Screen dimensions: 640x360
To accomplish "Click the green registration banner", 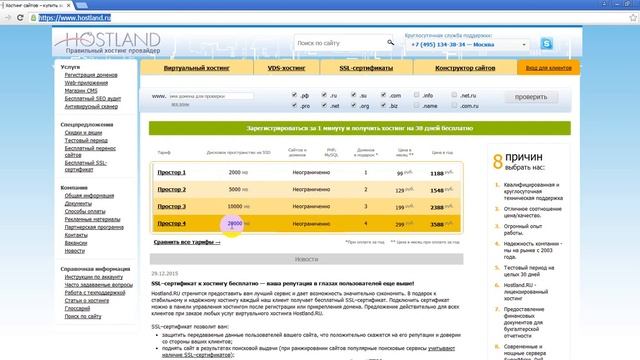I will tap(360, 128).
